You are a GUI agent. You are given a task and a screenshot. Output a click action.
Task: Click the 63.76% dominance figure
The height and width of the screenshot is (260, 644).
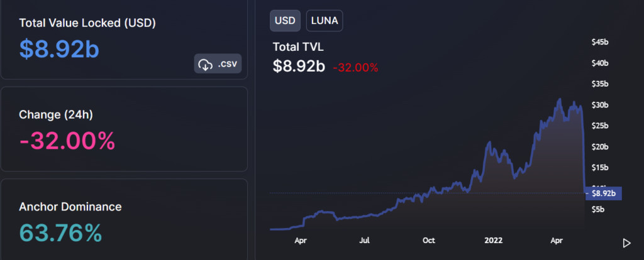point(60,233)
